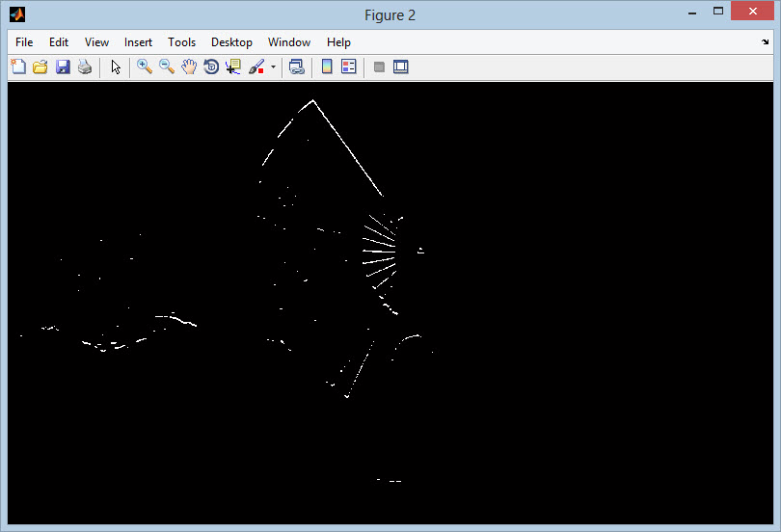781x532 pixels.
Task: Select the Edit Plot arrow tool
Action: pyautogui.click(x=116, y=66)
